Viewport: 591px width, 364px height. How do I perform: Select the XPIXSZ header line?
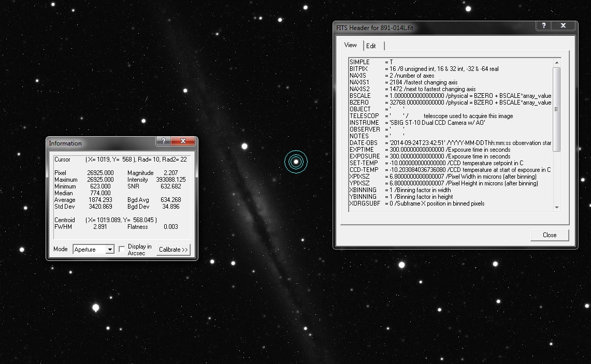coord(443,177)
